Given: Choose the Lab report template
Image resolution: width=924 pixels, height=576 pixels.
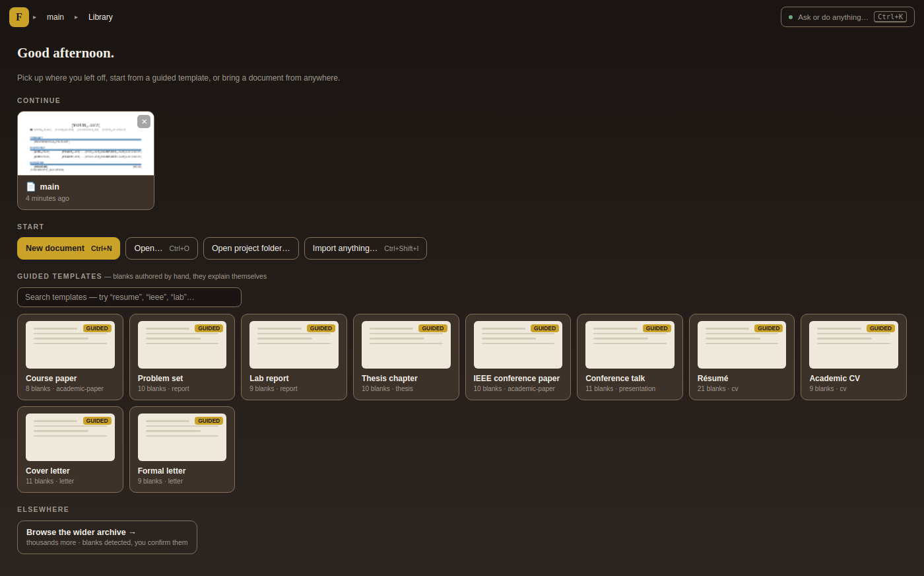Looking at the screenshot, I should (294, 357).
